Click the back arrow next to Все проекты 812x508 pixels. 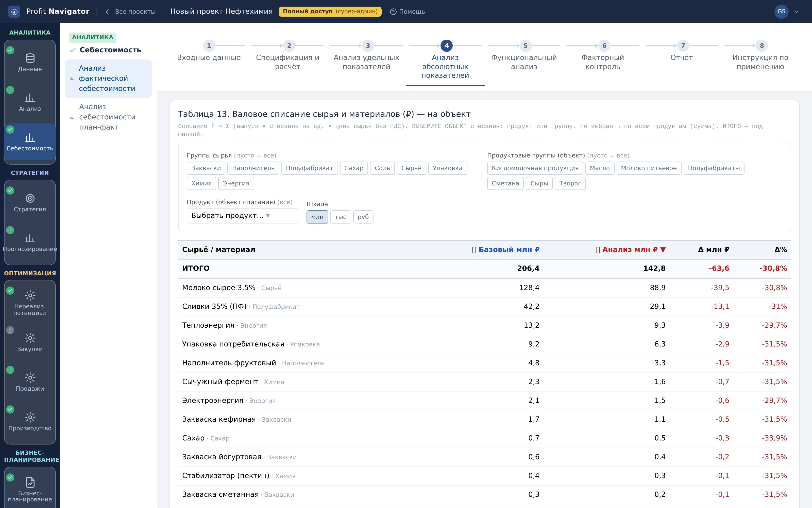pyautogui.click(x=108, y=12)
